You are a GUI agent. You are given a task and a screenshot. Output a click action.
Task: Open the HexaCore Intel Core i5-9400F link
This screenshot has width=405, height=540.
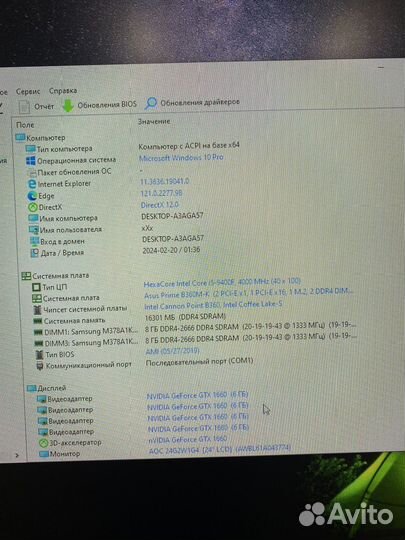tap(222, 282)
